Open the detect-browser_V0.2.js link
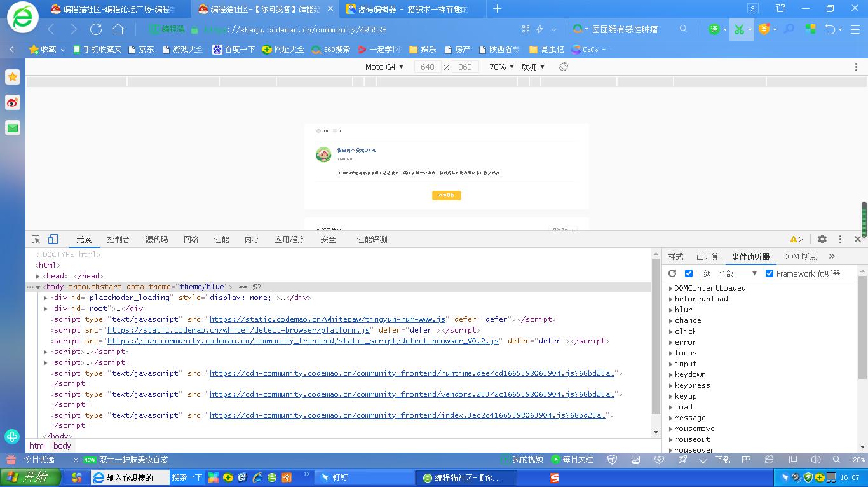868x487 pixels. [x=303, y=341]
